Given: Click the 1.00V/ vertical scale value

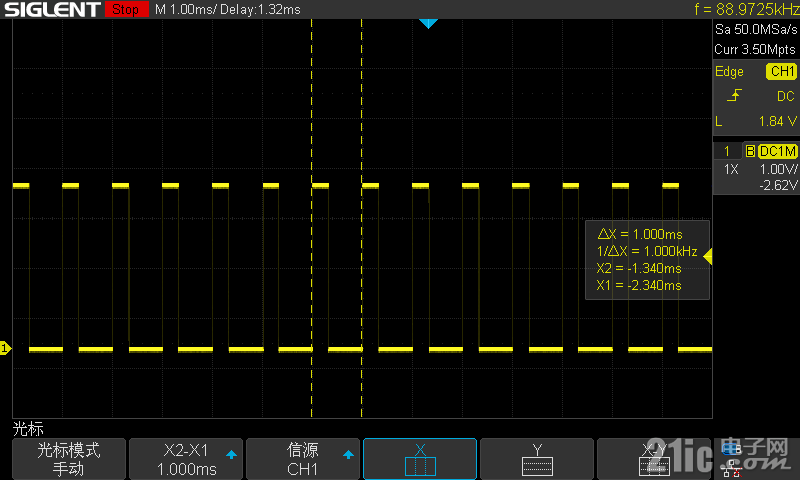Looking at the screenshot, I should (778, 169).
